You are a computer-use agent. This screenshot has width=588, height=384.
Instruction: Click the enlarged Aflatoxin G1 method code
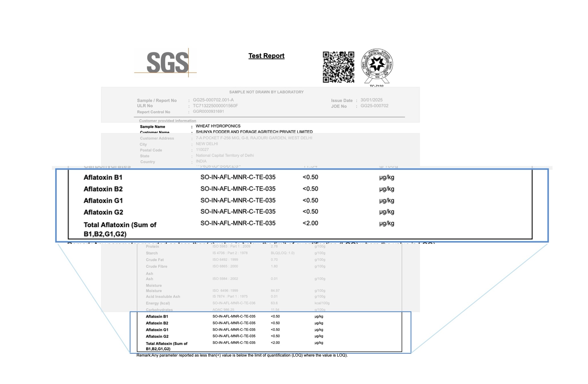[238, 200]
